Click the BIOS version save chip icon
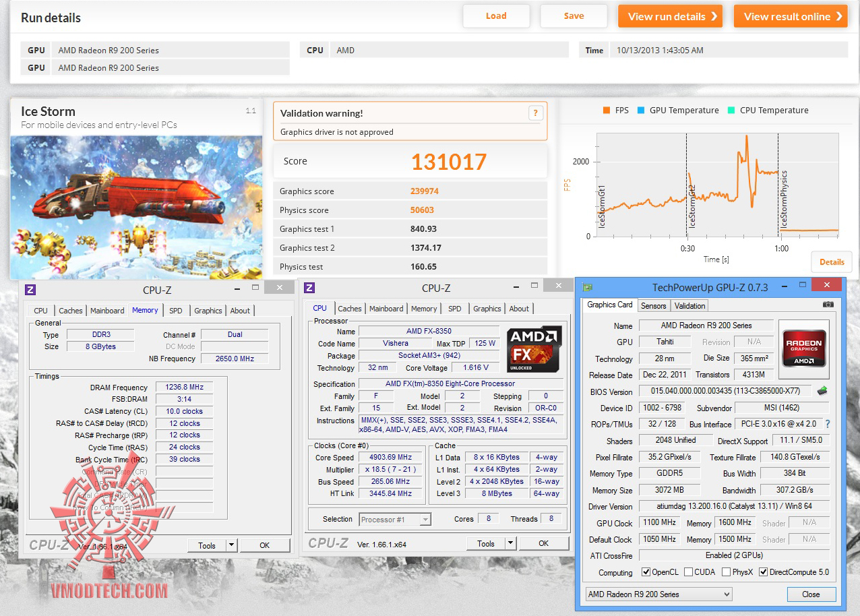The width and height of the screenshot is (860, 616). coord(822,390)
